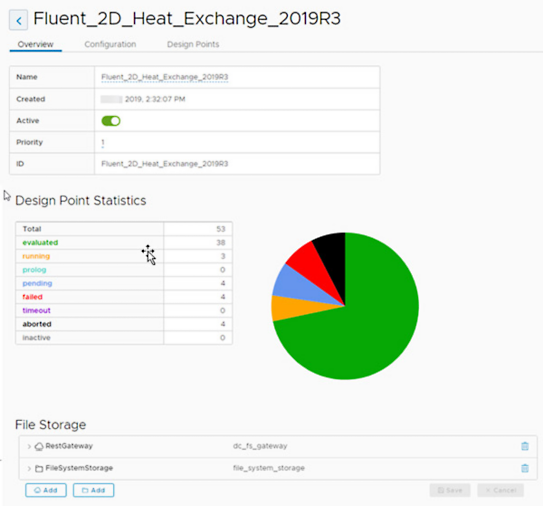
Task: Switch to the Design Points tab
Action: [193, 44]
